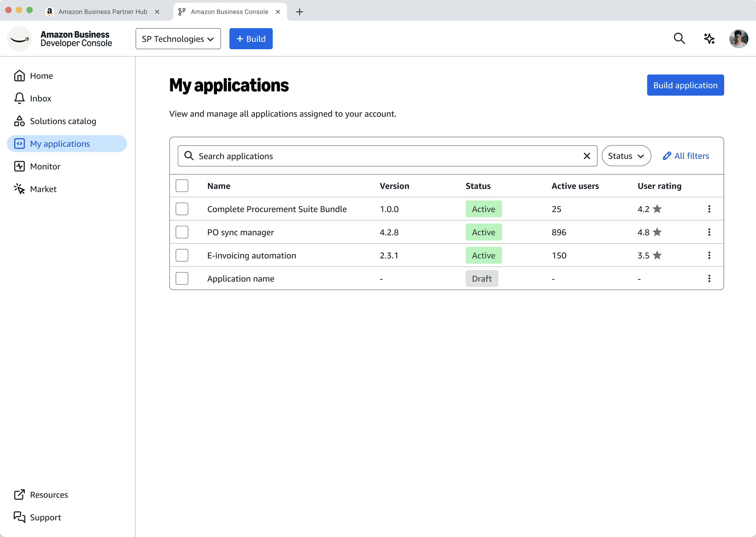Click the header search magnifier icon

point(679,39)
